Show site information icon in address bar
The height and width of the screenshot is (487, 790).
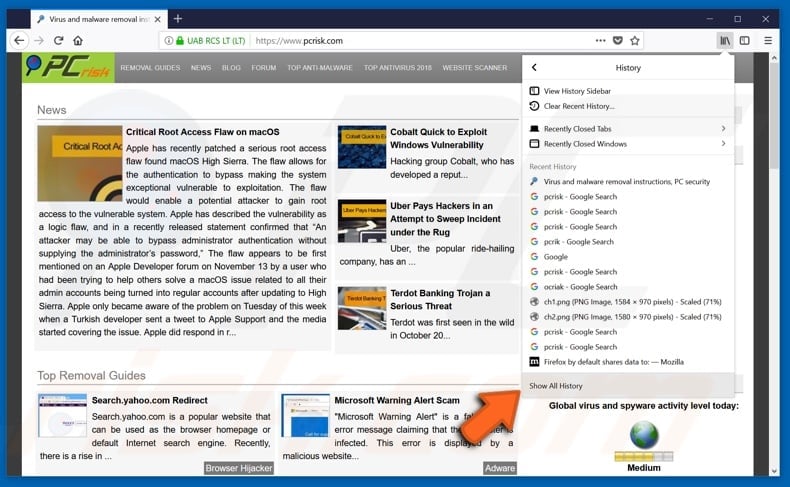[168, 40]
